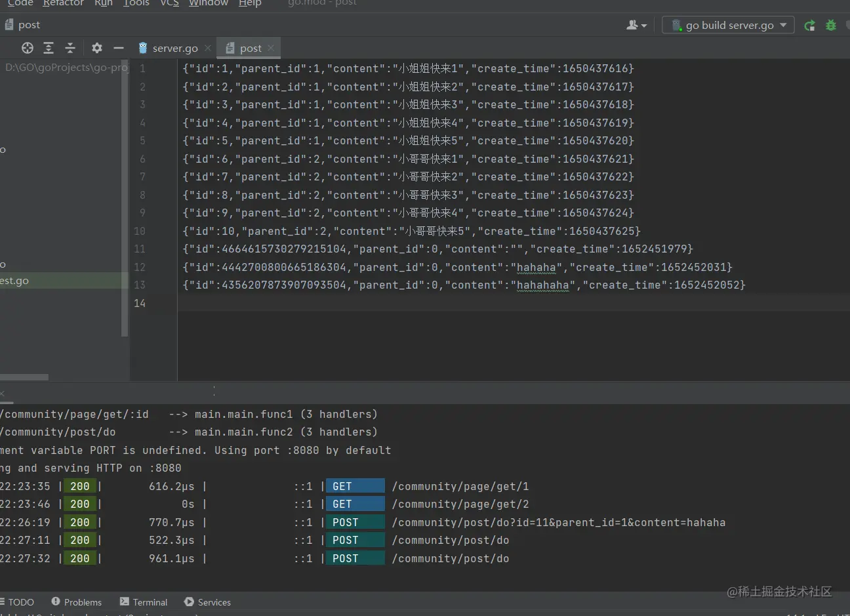Viewport: 850px width, 616px height.
Task: Open the Window menu
Action: (x=209, y=3)
